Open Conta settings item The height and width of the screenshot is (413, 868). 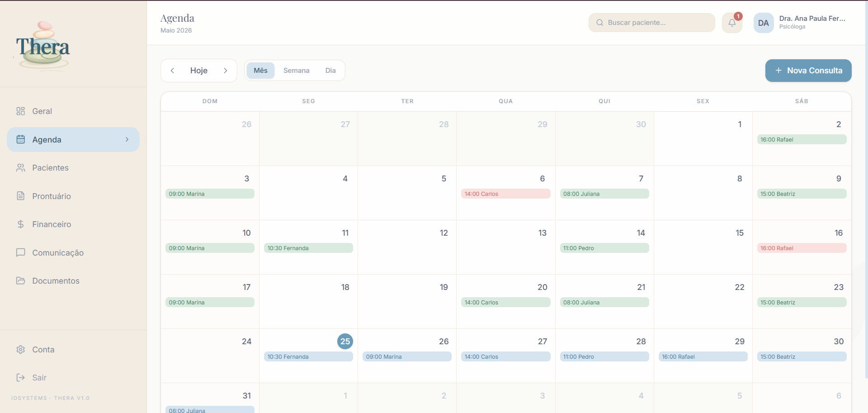(x=73, y=350)
